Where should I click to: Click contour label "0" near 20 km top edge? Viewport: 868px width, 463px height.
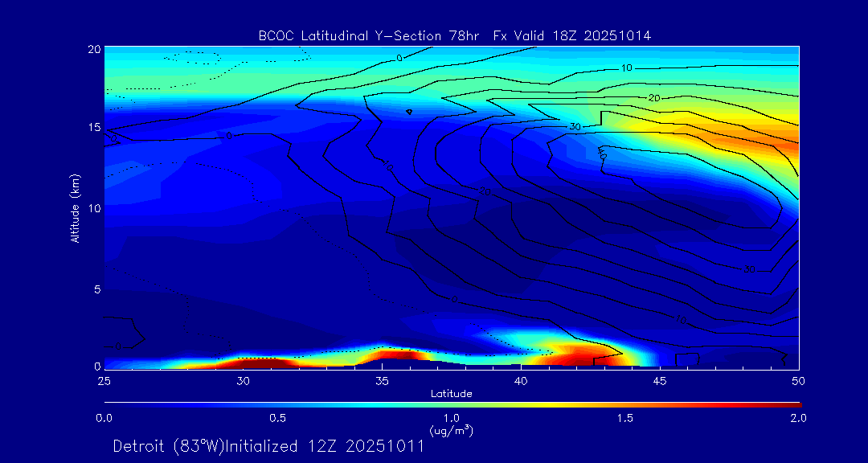click(x=399, y=58)
